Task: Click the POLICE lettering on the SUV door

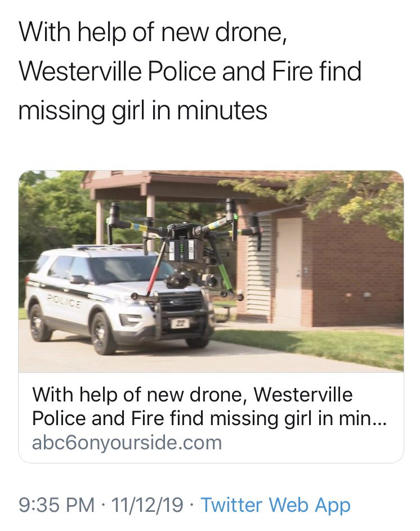Action: point(64,301)
